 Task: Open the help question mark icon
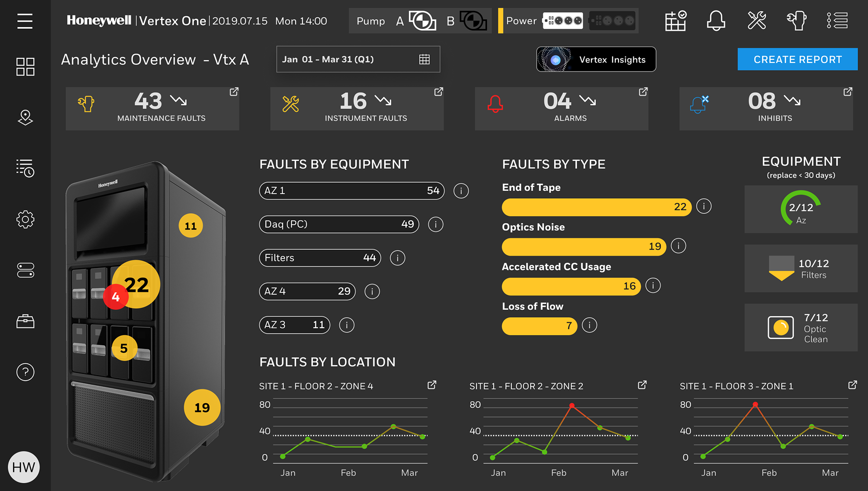pos(25,372)
